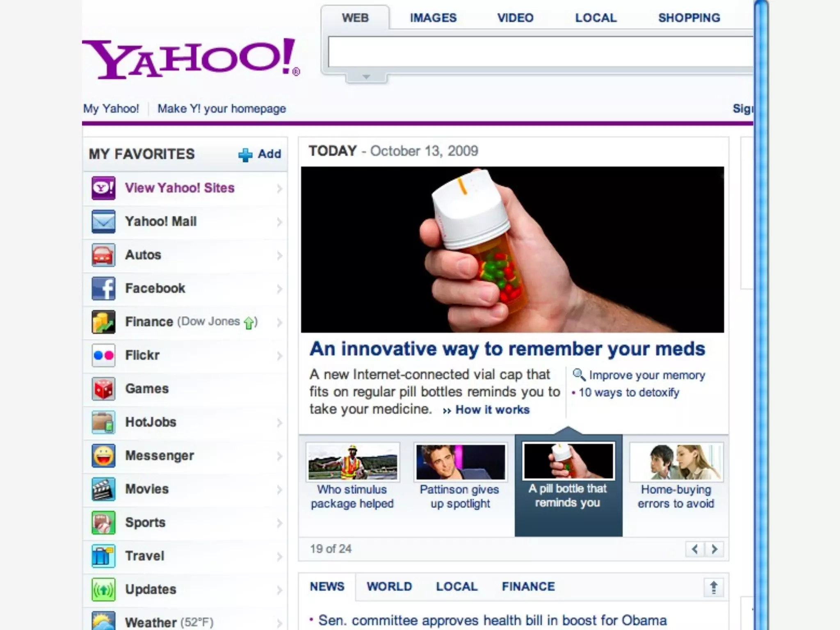Click the plus Add icon in My Favorites
This screenshot has width=840, height=630.
(245, 155)
